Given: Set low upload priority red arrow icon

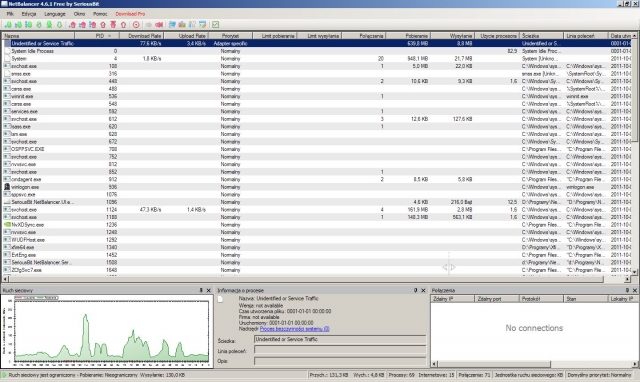Looking at the screenshot, I should pyautogui.click(x=72, y=25).
